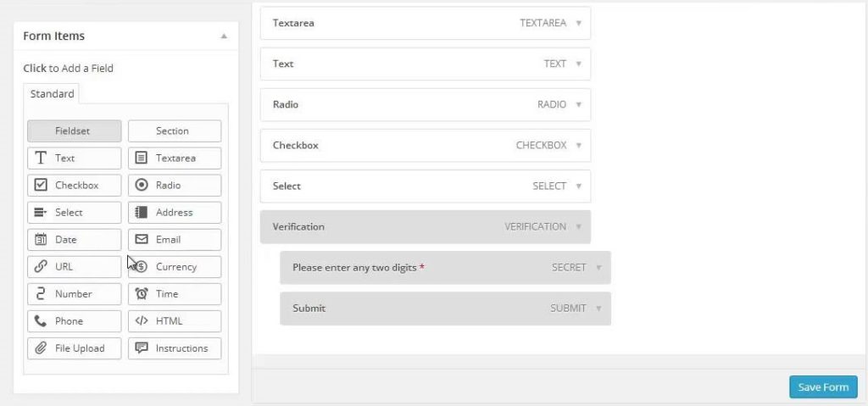
Task: Expand the Textarea field options arrow
Action: coord(578,24)
